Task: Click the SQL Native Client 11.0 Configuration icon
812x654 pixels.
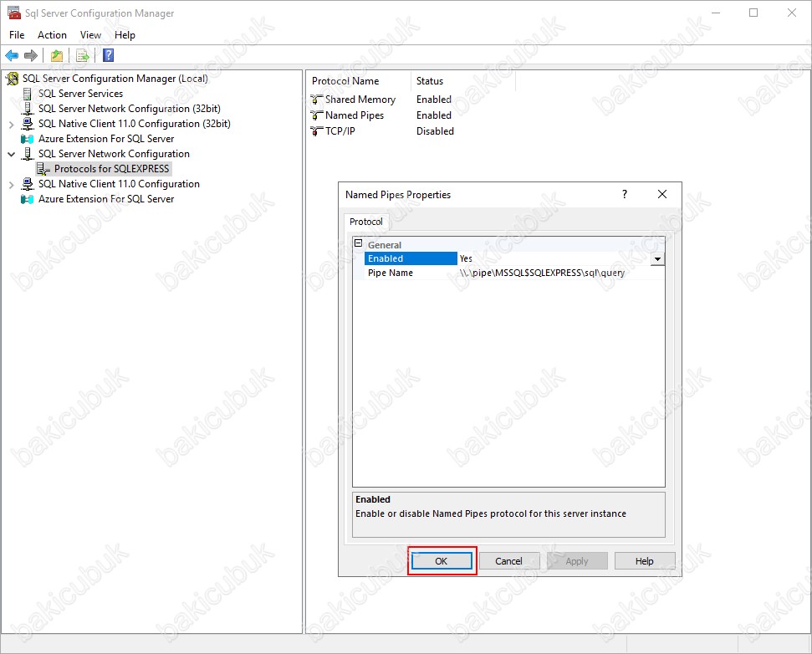Action: point(28,184)
